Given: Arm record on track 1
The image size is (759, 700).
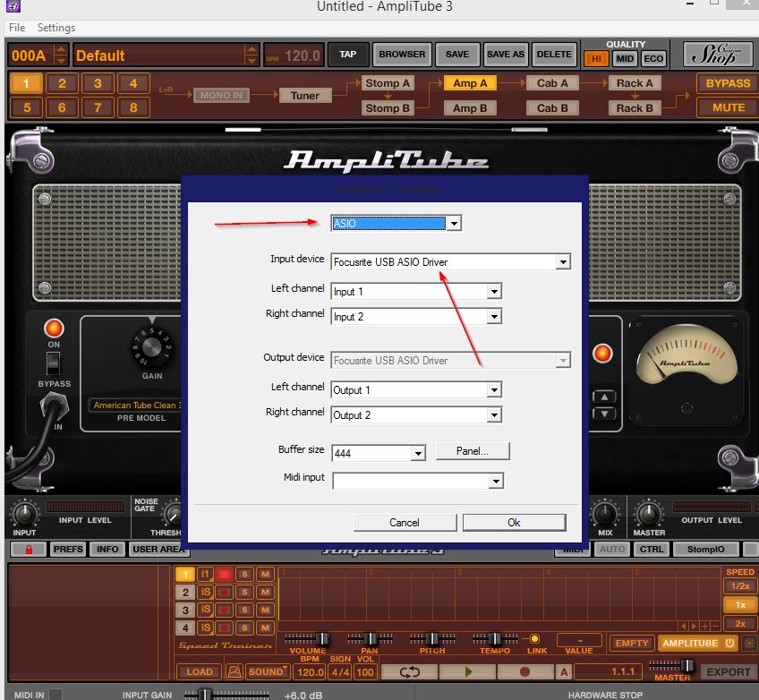Looking at the screenshot, I should [x=224, y=575].
